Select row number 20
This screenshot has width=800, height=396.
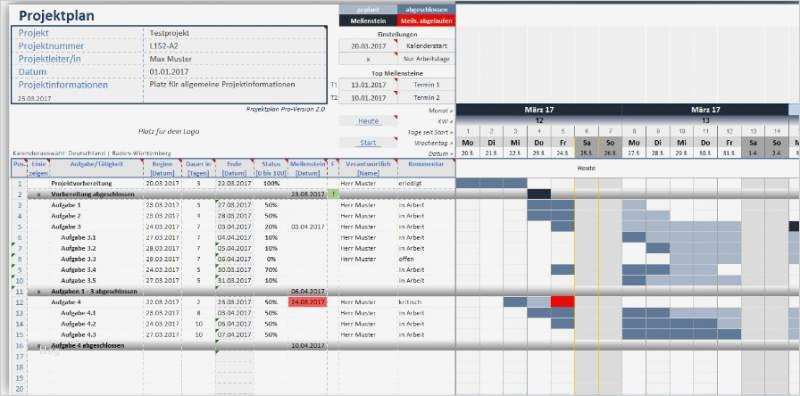point(19,388)
